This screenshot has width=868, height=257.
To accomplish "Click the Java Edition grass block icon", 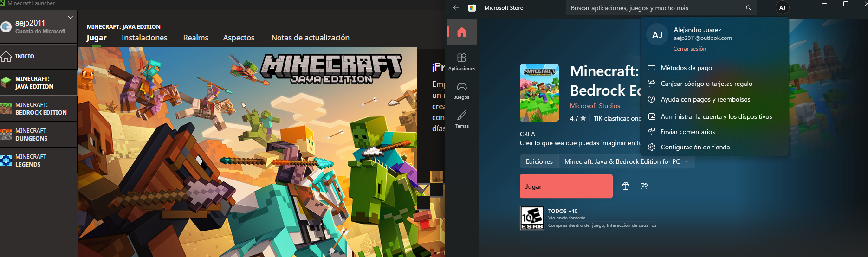I will [6, 83].
